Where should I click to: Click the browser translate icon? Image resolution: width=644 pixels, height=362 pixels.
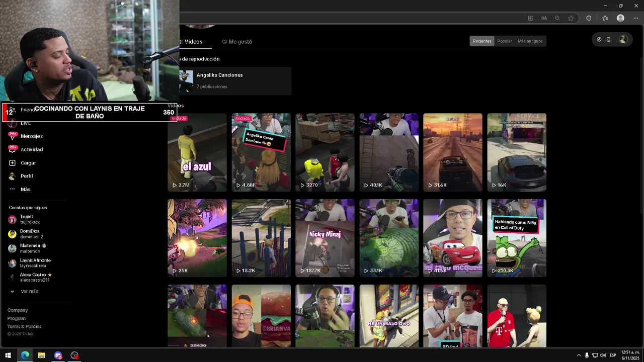pyautogui.click(x=544, y=18)
